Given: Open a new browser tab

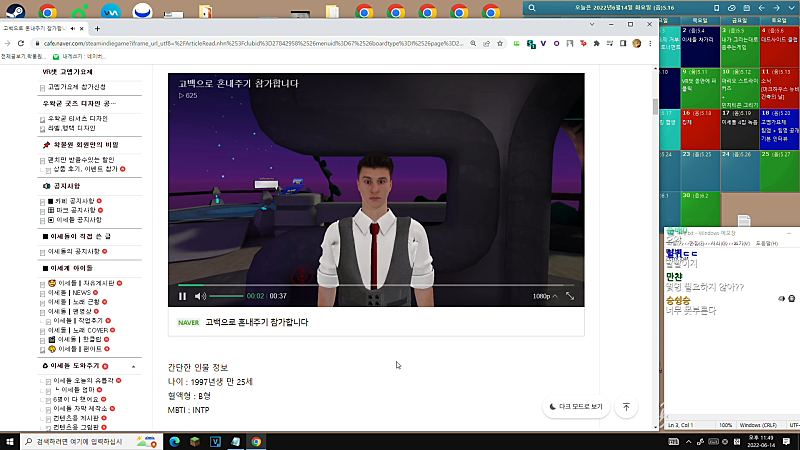Looking at the screenshot, I should click(x=97, y=29).
